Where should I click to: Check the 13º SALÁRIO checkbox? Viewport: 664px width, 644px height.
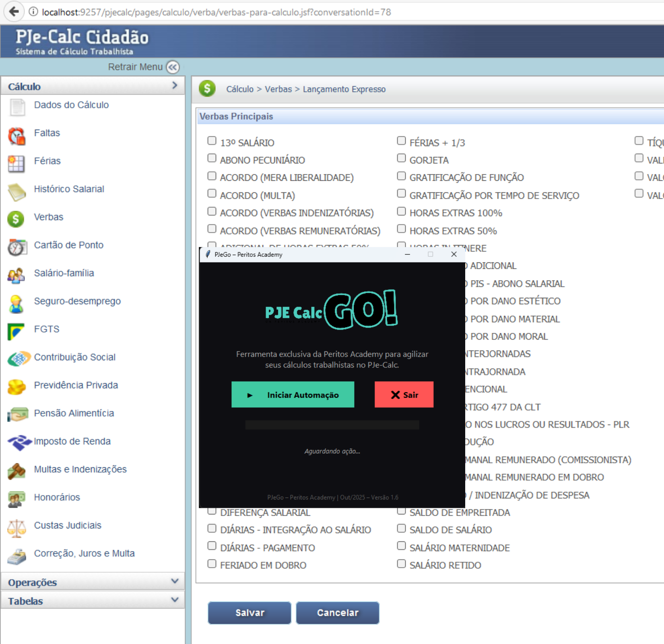tap(212, 141)
